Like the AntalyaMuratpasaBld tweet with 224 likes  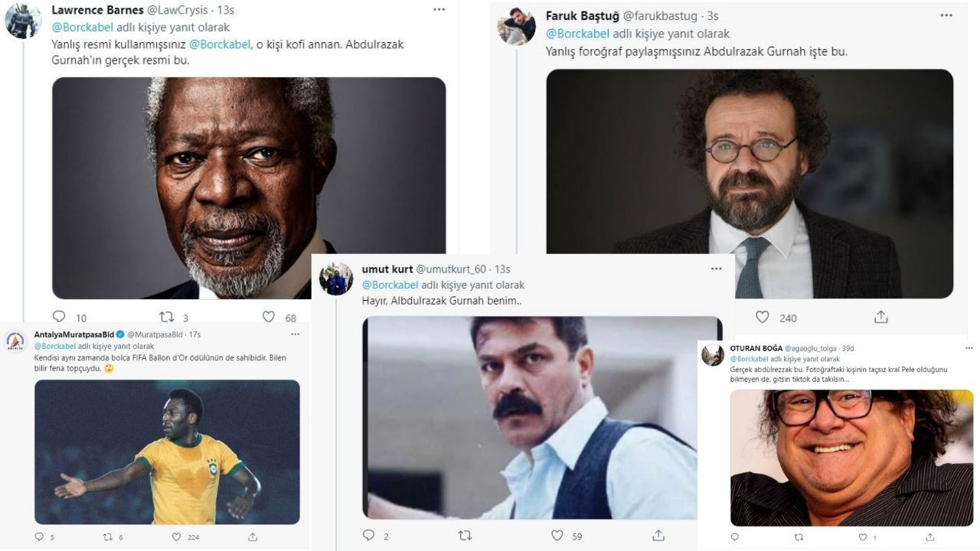pyautogui.click(x=176, y=537)
